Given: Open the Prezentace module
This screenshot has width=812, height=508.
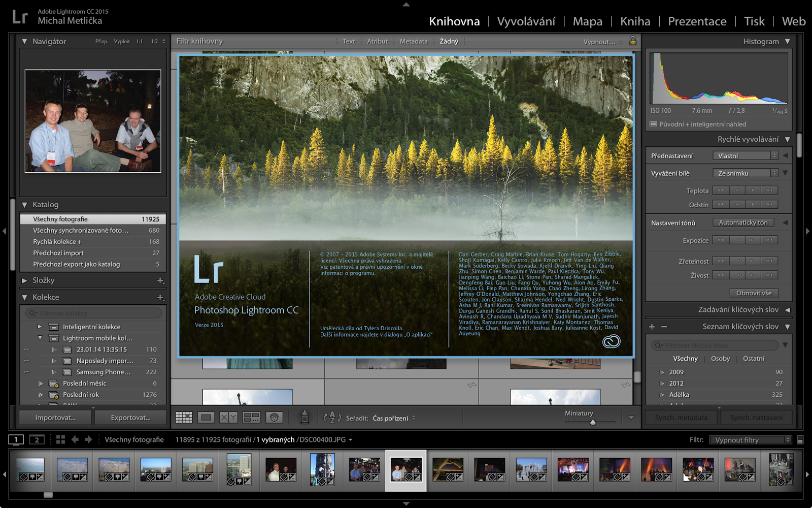Looking at the screenshot, I should pyautogui.click(x=697, y=21).
